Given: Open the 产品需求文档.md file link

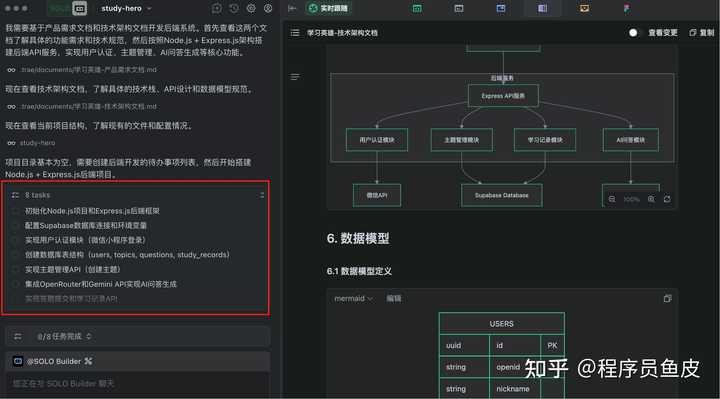Looking at the screenshot, I should tap(89, 70).
